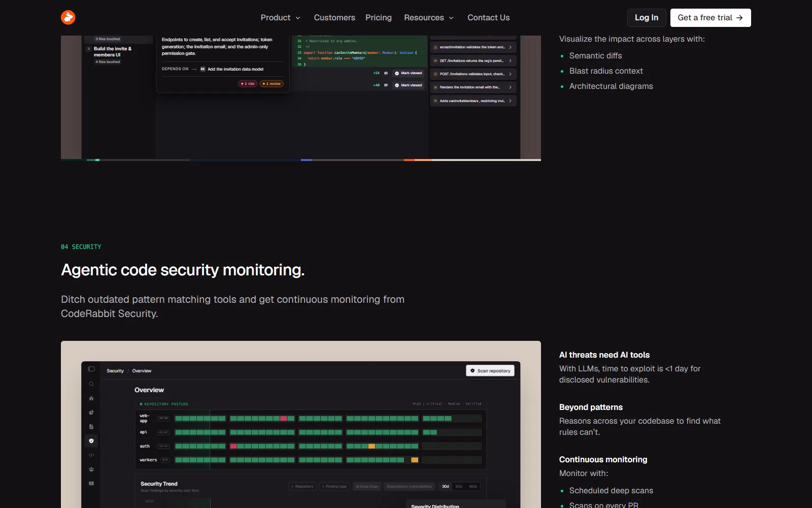Viewport: 812px width, 508px height.
Task: Click the web-app 28/30 score badge
Action: click(x=163, y=419)
